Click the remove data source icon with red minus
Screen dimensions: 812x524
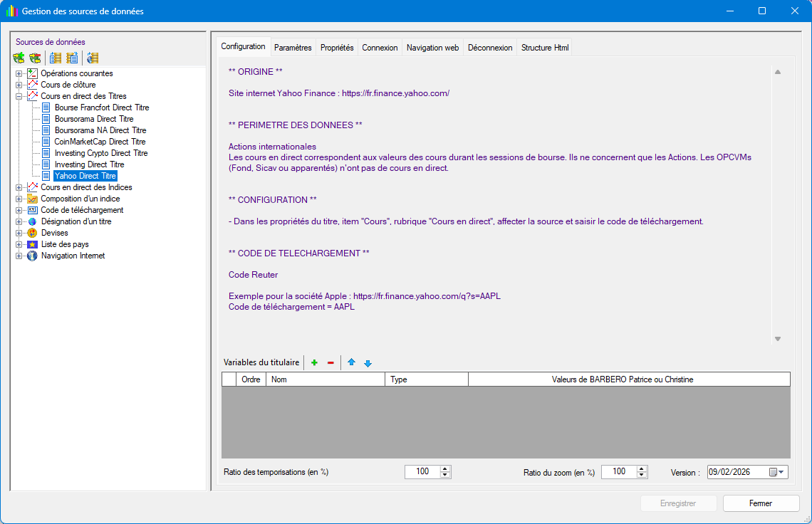(34, 58)
